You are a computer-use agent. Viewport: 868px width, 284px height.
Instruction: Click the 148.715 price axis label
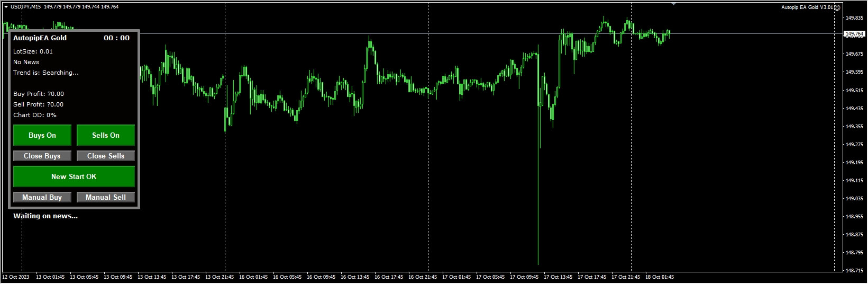[x=855, y=270]
